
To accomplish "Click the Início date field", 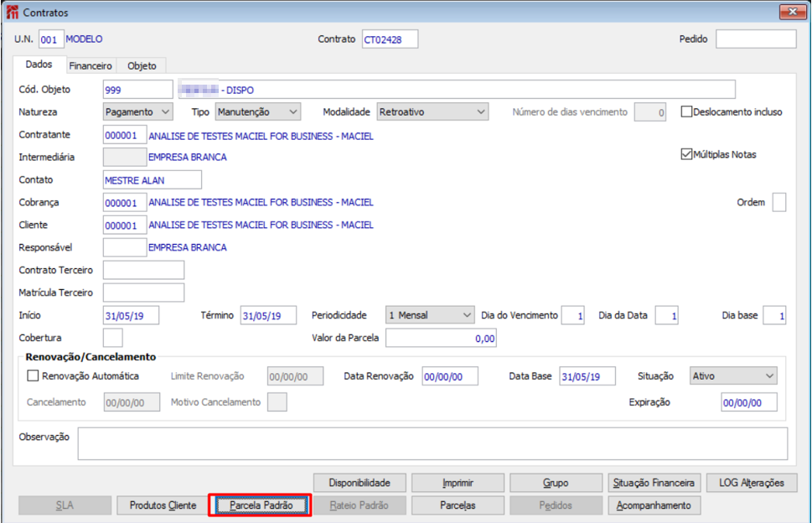I will (131, 315).
